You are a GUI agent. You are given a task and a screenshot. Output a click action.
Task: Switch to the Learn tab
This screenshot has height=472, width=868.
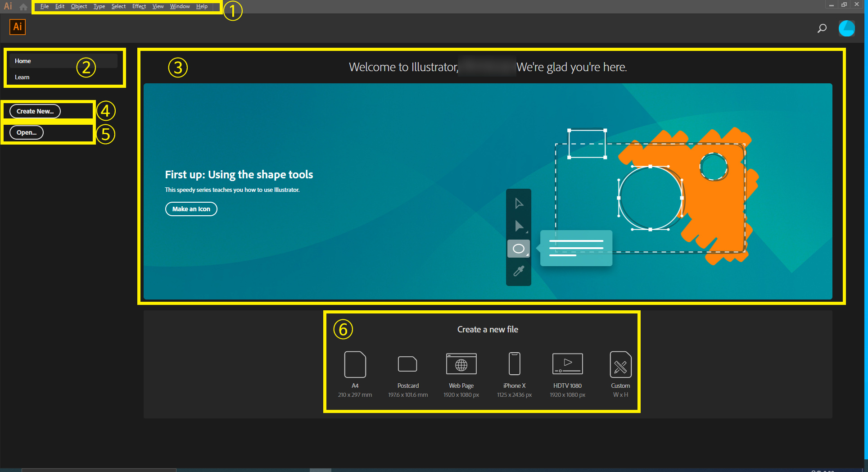pyautogui.click(x=63, y=77)
